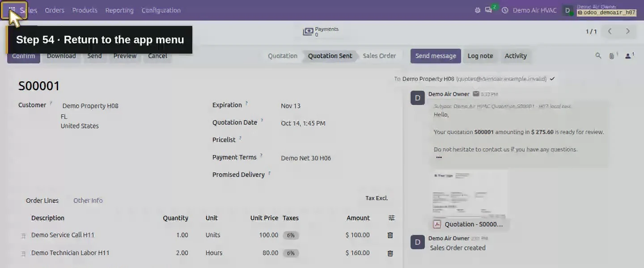Select the Quotation Sent status stage

330,56
